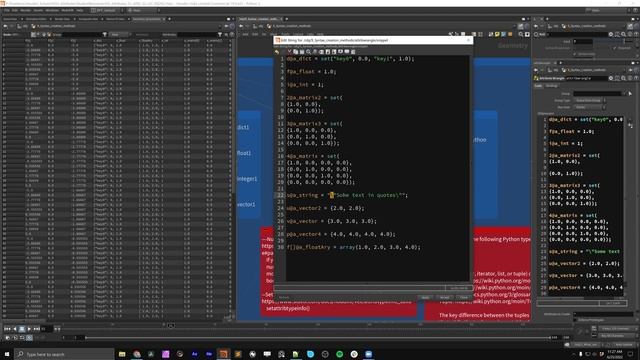Add a new pane tab beside Geometry Spreadsheet
Screen dimensions: 640x360
(x=169, y=19)
